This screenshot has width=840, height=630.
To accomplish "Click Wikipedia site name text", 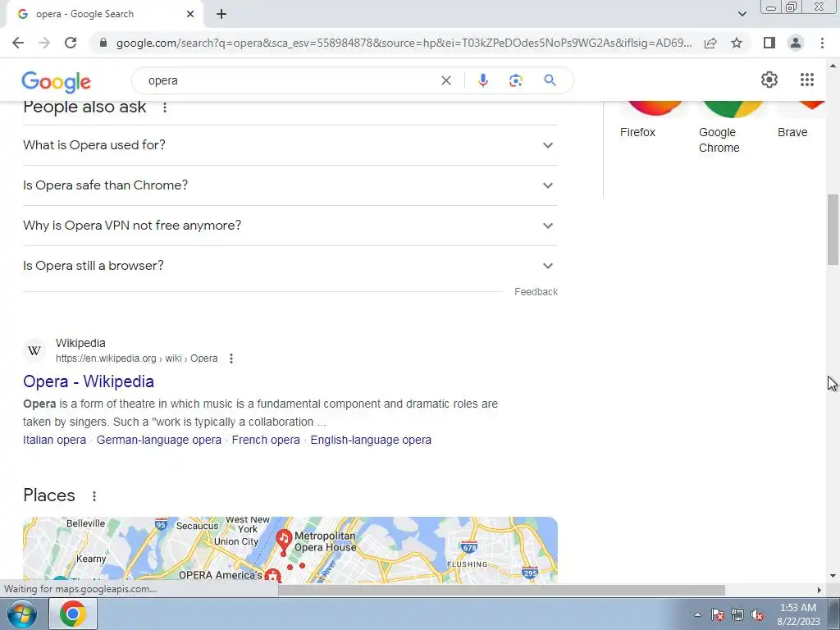I will coord(80,343).
